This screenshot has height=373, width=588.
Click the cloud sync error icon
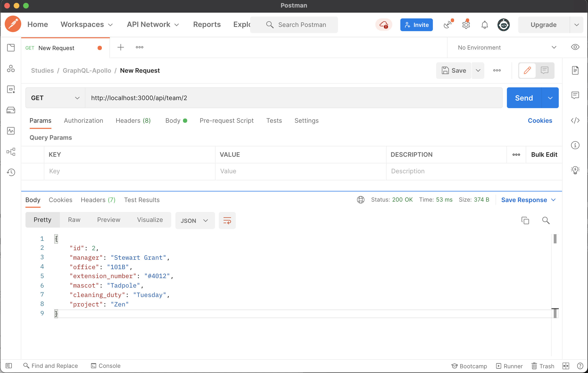384,25
